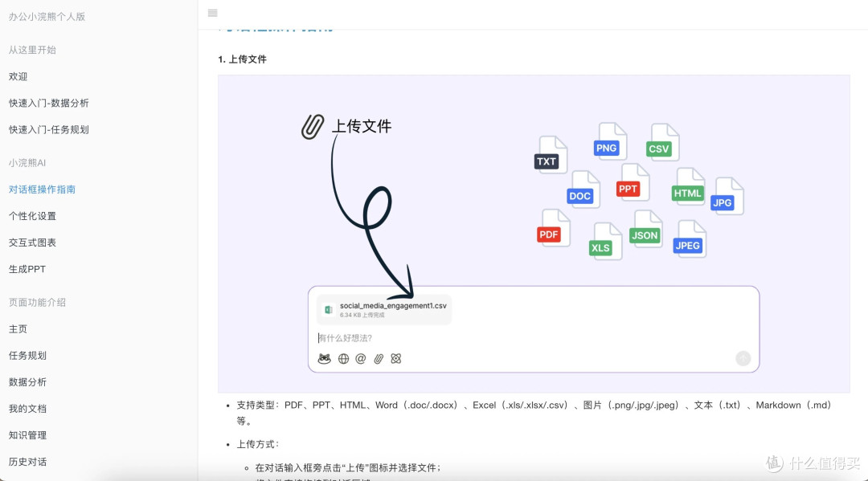The height and width of the screenshot is (481, 868).
Task: Click the @ mention icon
Action: point(360,359)
